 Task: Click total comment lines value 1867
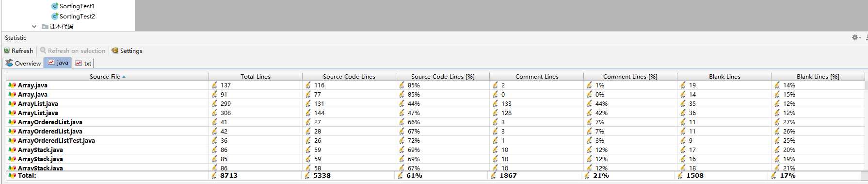508,176
